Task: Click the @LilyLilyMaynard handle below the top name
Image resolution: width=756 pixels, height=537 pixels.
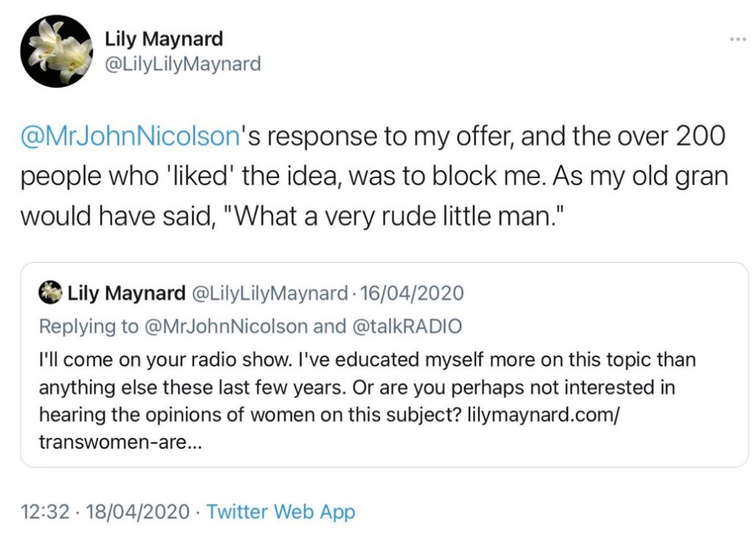Action: coord(183,64)
